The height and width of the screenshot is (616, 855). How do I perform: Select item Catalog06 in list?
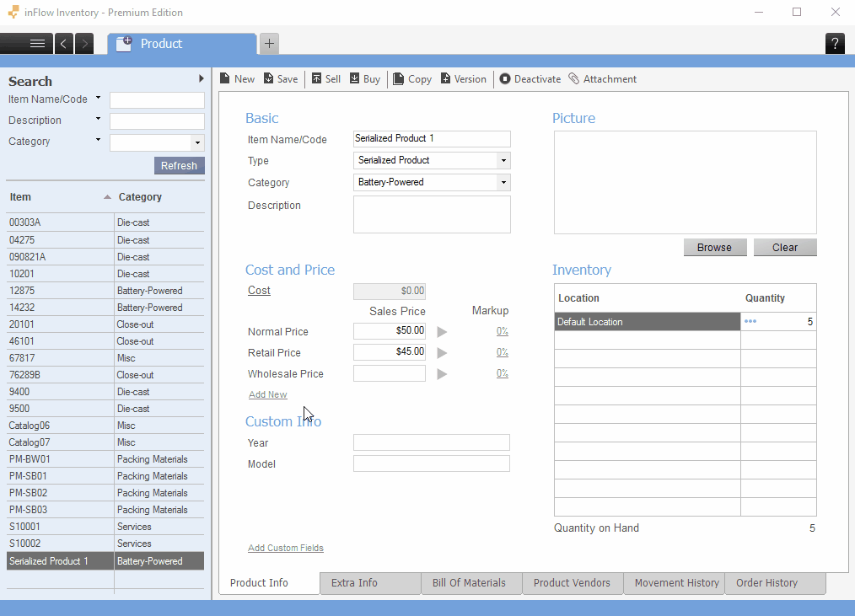point(105,426)
